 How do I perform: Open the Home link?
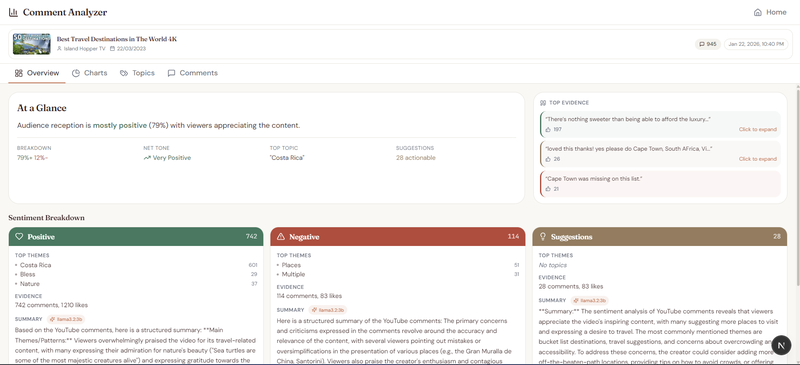pyautogui.click(x=770, y=12)
